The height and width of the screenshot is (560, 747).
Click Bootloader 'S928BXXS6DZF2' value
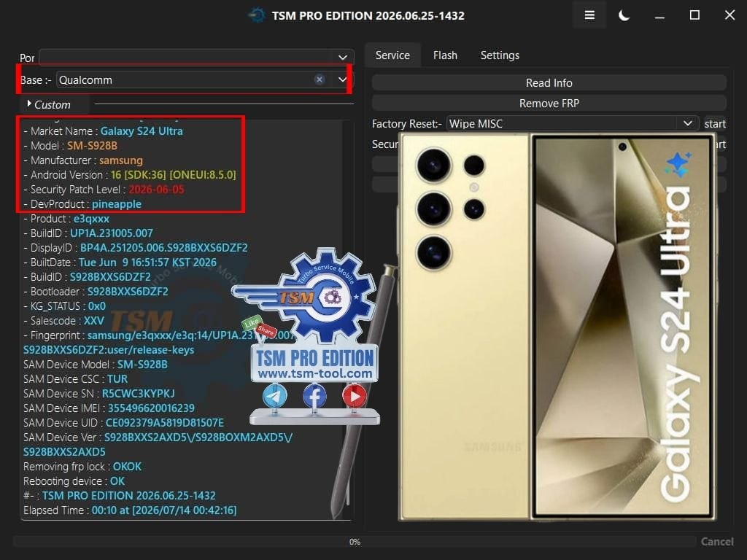[x=128, y=292]
